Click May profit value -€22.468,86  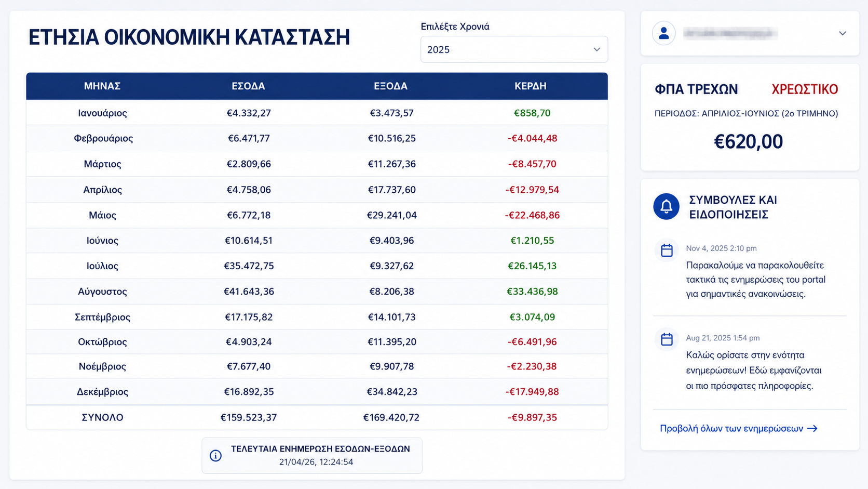click(532, 215)
